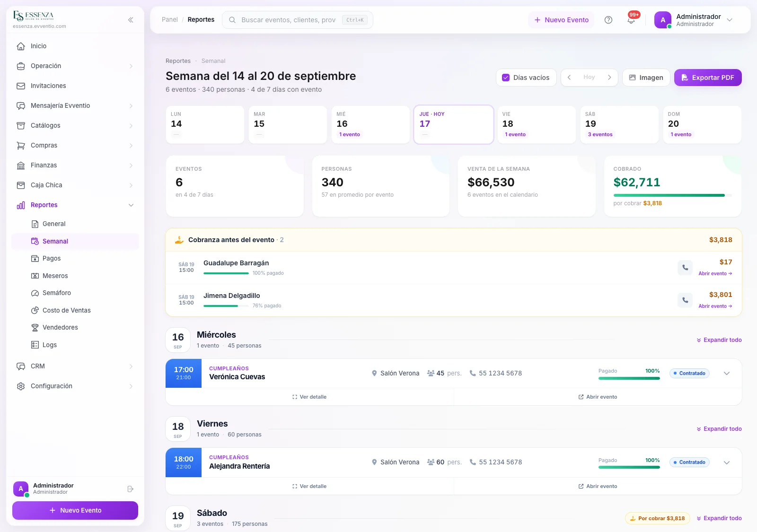Click Ver detalle for Verónica Cuevas
The width and height of the screenshot is (757, 532).
(309, 397)
